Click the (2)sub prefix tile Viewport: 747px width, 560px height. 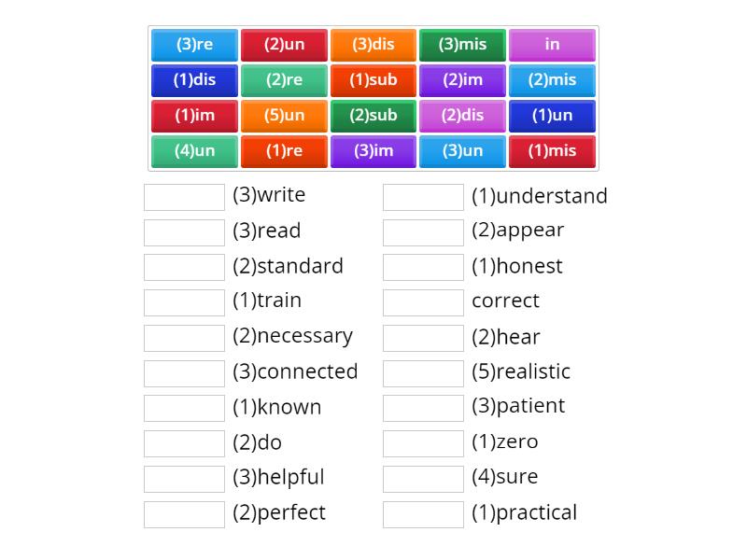point(373,115)
